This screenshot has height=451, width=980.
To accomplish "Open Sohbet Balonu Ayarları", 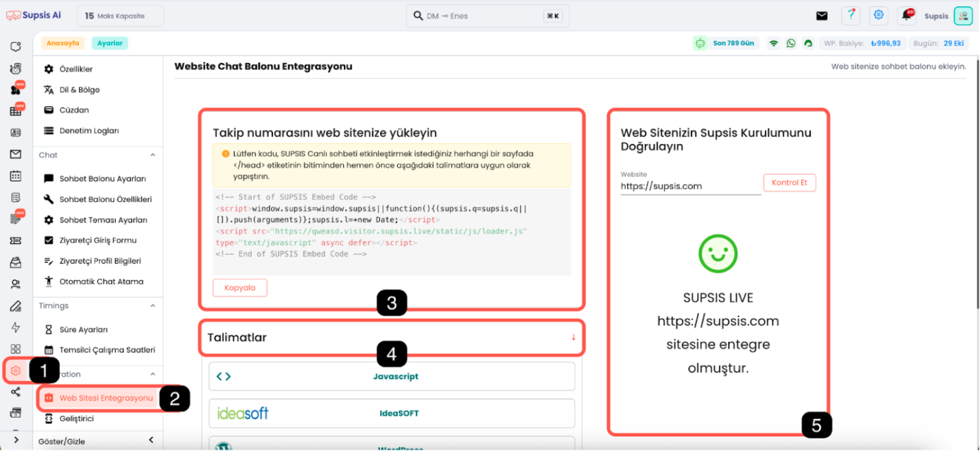I will [102, 179].
